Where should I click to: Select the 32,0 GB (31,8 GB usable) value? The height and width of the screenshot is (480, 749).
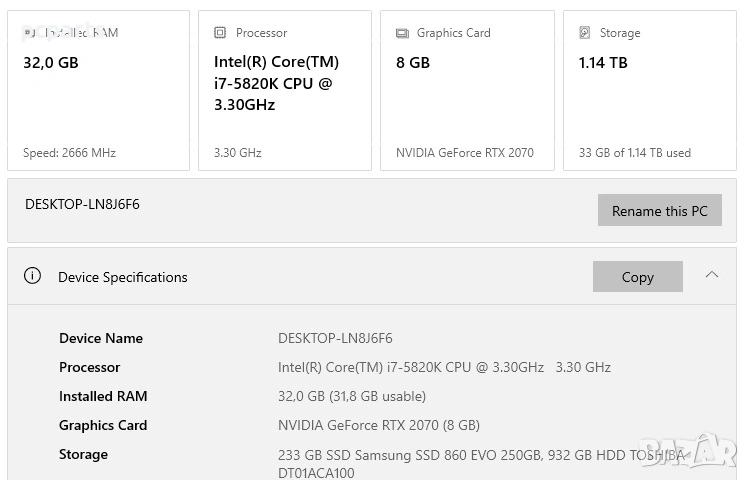click(x=352, y=396)
